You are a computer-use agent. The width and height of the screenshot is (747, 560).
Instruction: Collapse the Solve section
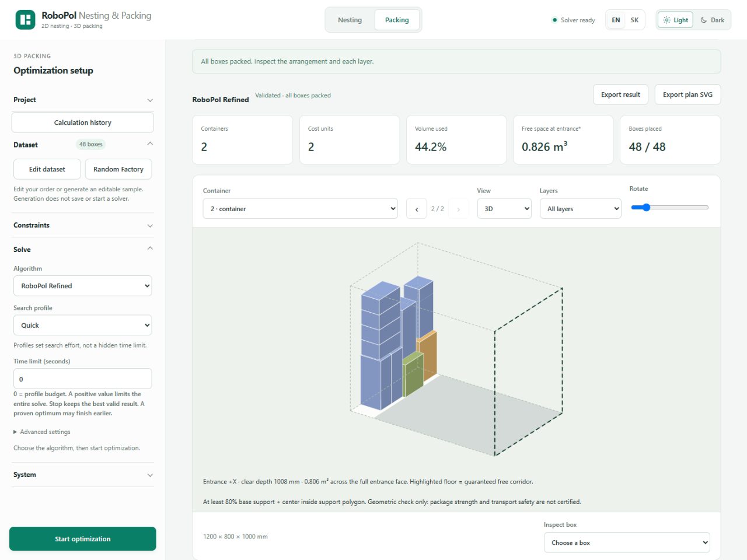tap(83, 250)
